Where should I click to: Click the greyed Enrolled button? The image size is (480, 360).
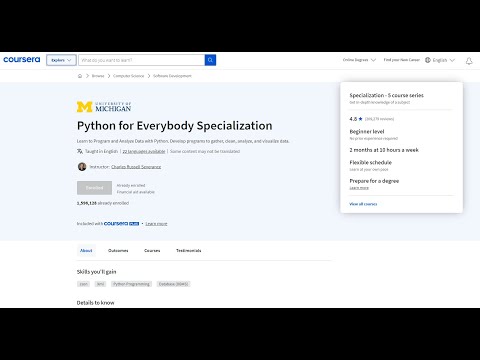click(94, 188)
